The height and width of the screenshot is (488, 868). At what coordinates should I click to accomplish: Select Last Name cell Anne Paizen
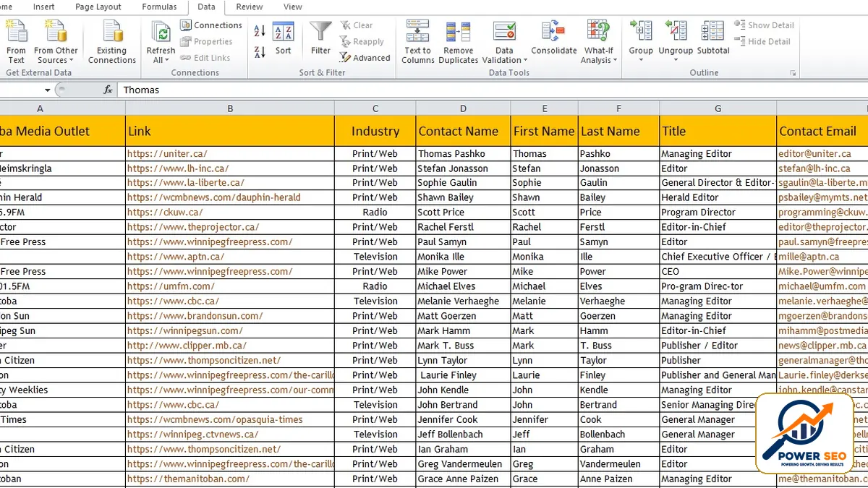tap(618, 479)
